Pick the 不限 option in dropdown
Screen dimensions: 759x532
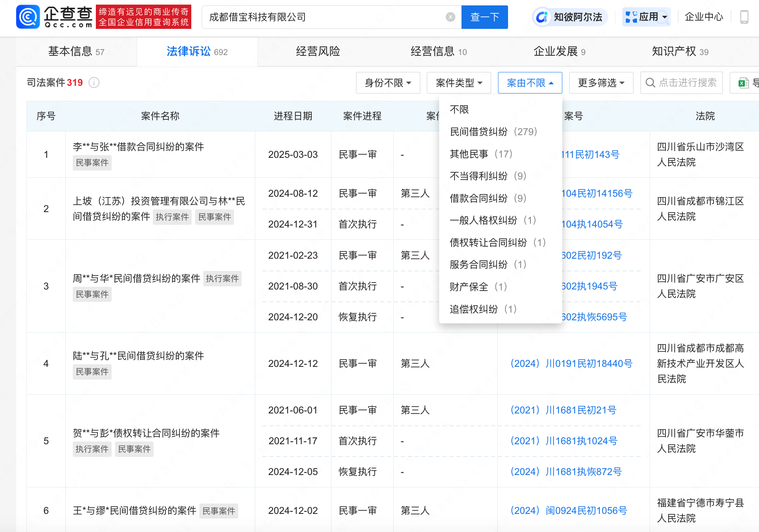coord(459,110)
